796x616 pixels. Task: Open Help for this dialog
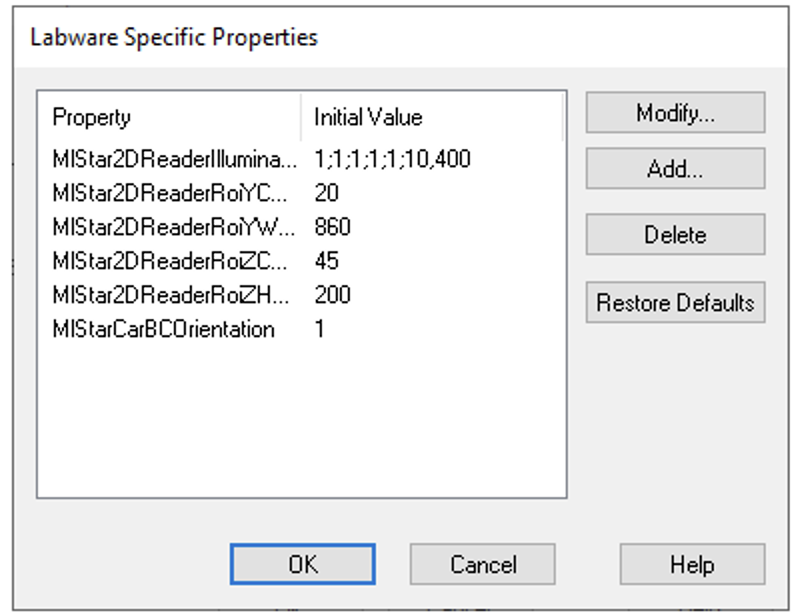[692, 564]
